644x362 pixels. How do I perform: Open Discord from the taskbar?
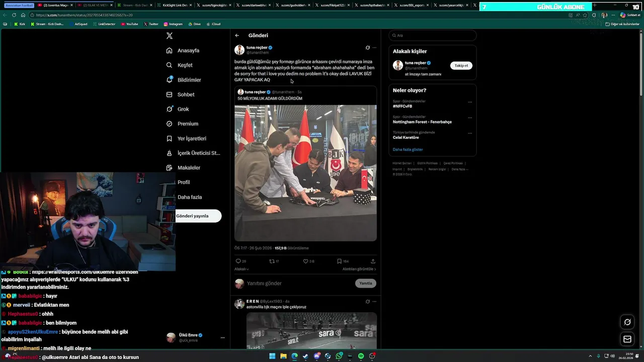pos(316,356)
